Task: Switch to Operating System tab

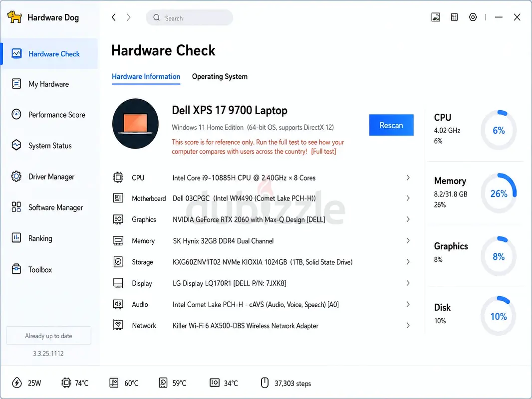Action: click(x=220, y=77)
